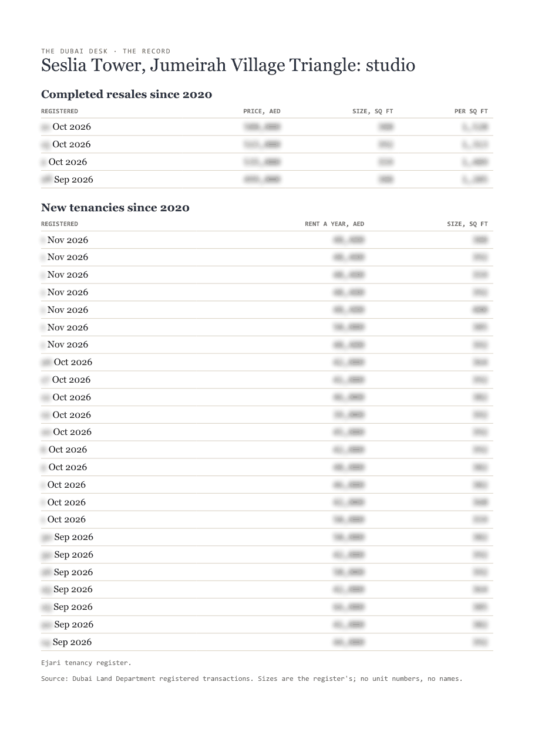Click the 'Per sq ft' column header
The height and width of the screenshot is (756, 535).
tap(471, 111)
